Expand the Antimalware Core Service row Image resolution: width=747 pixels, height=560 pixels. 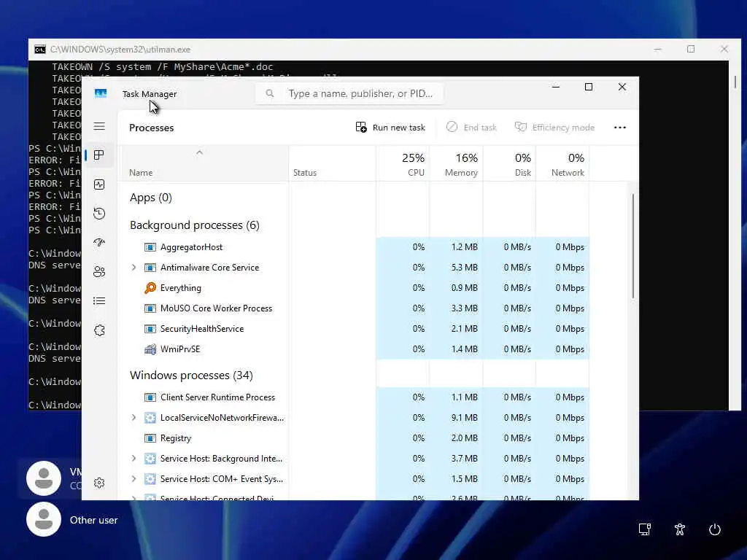pyautogui.click(x=134, y=268)
